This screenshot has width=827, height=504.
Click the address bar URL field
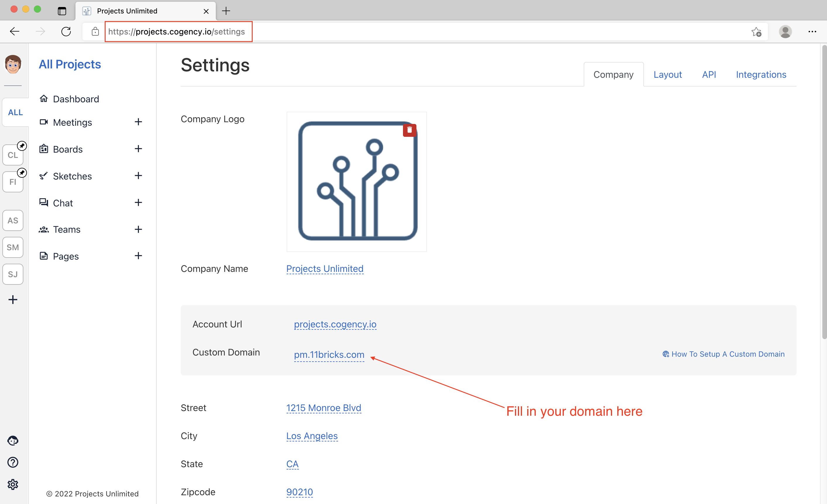(x=177, y=32)
